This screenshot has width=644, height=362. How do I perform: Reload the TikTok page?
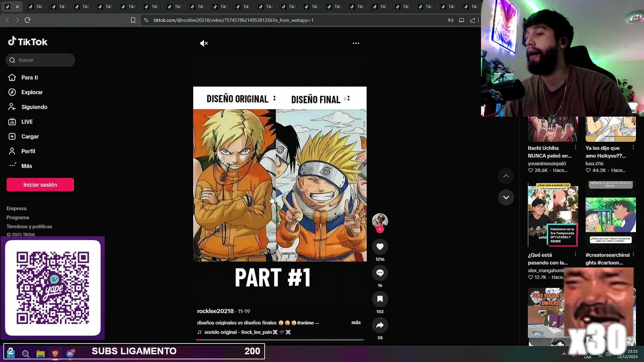pos(27,20)
